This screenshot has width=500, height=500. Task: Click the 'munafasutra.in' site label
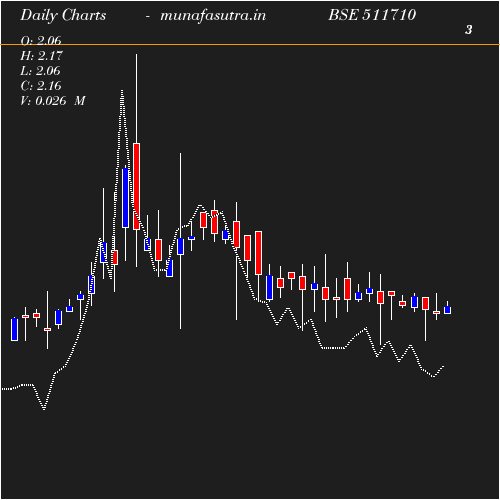213,16
